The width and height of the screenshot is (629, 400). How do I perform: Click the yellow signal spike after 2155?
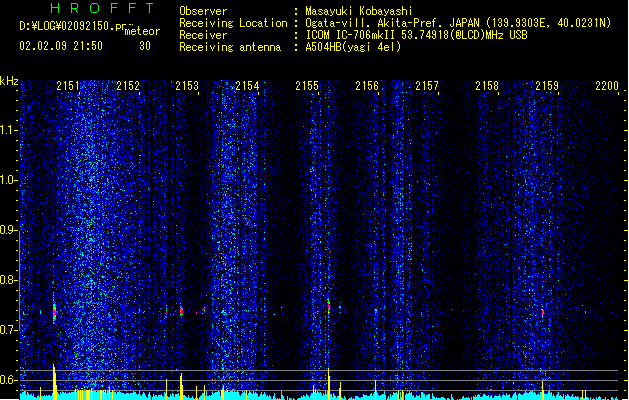coord(329,384)
